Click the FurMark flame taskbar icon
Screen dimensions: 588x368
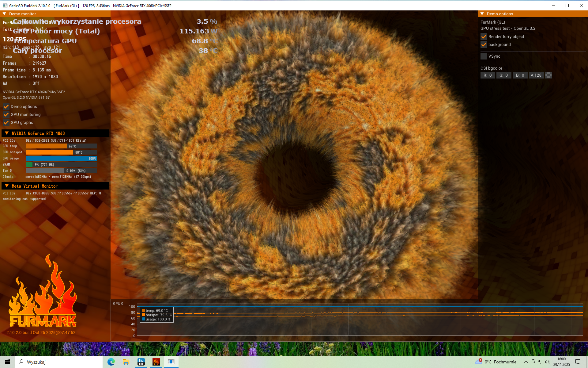click(x=156, y=362)
